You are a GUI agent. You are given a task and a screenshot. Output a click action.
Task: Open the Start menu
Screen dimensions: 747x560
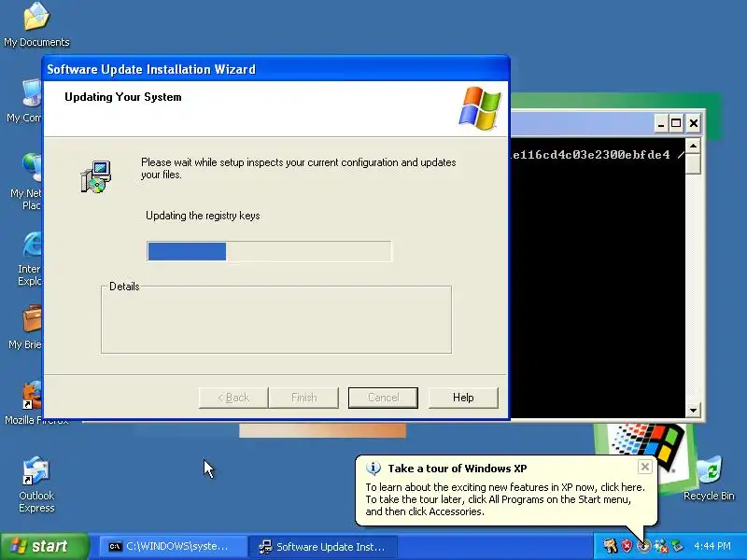point(45,546)
